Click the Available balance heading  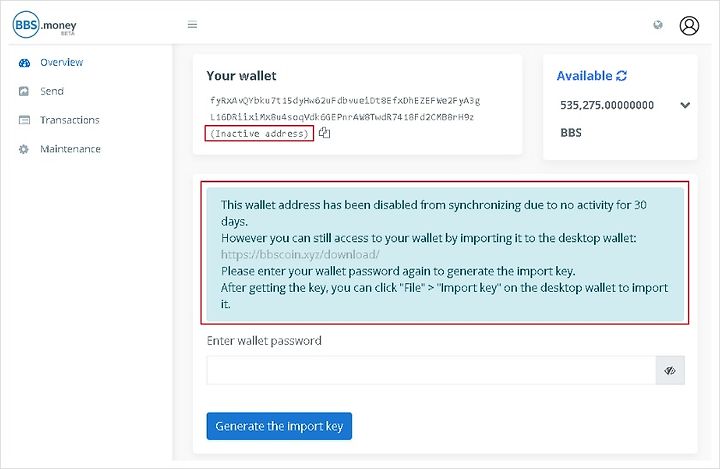[585, 76]
